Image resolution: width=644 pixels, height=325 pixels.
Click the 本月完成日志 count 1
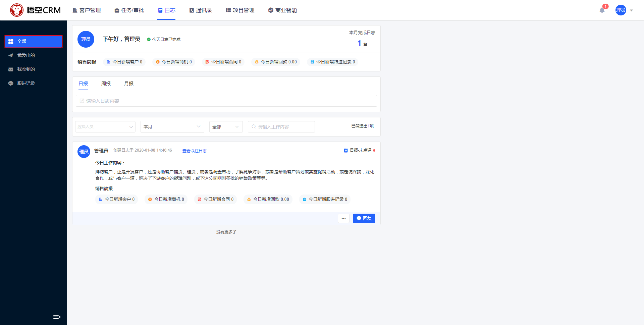pos(359,43)
